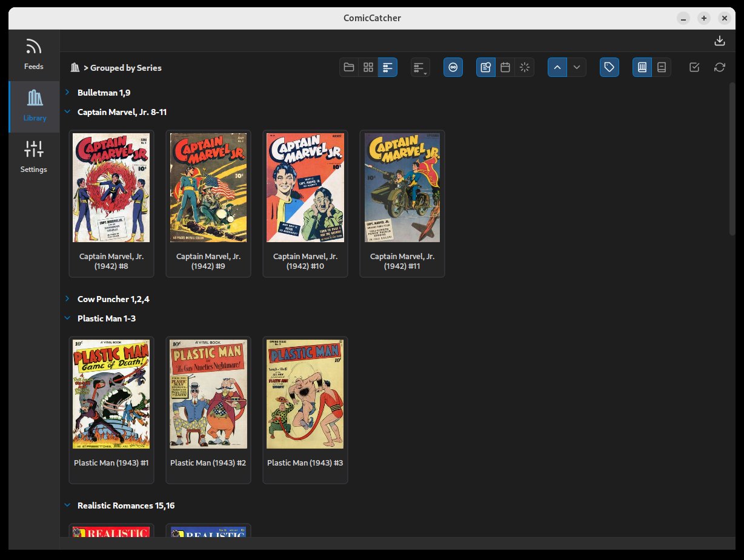Open the Settings tab in sidebar

34,157
